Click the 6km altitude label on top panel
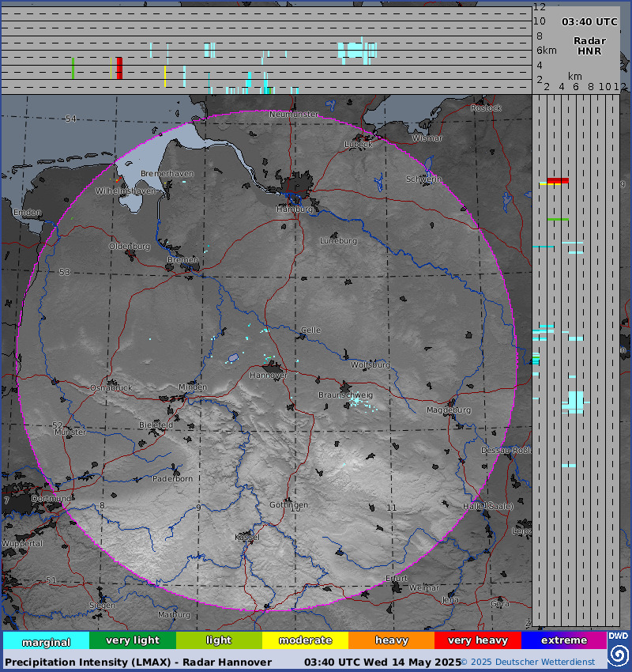The image size is (632, 672). [547, 51]
